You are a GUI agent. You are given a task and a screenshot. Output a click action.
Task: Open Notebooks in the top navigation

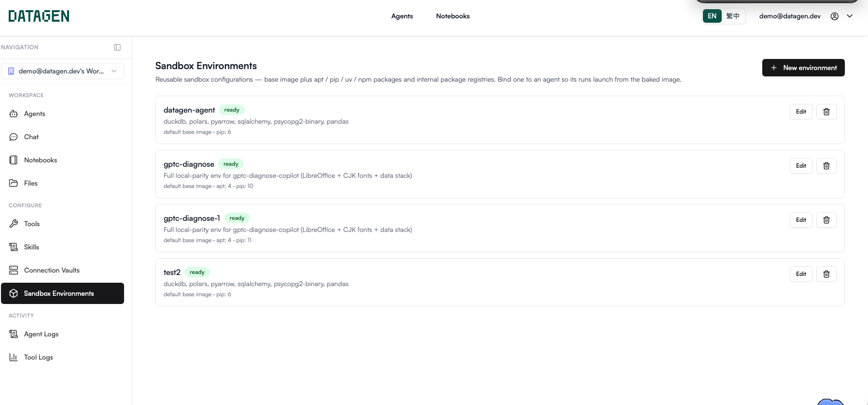coord(453,16)
